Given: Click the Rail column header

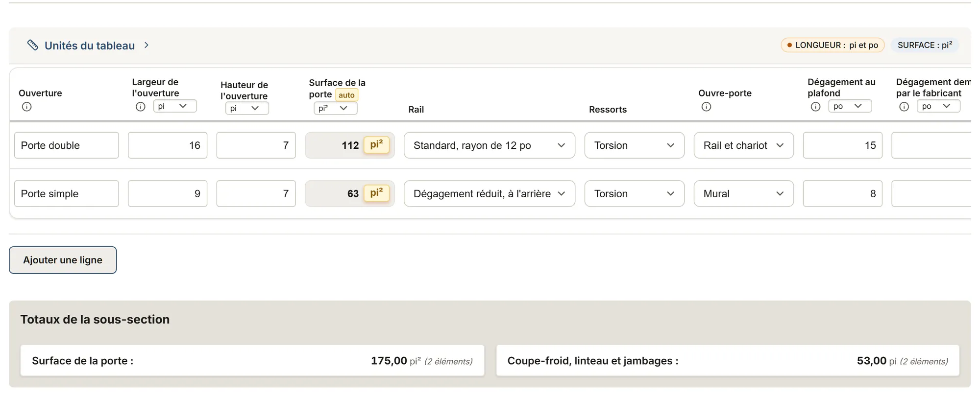Looking at the screenshot, I should click(416, 110).
